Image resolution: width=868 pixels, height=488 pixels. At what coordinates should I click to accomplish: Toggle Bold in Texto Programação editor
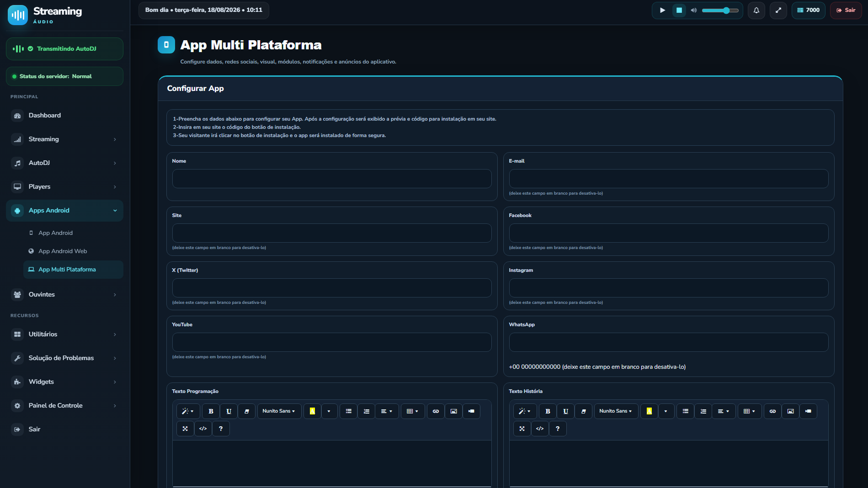211,411
